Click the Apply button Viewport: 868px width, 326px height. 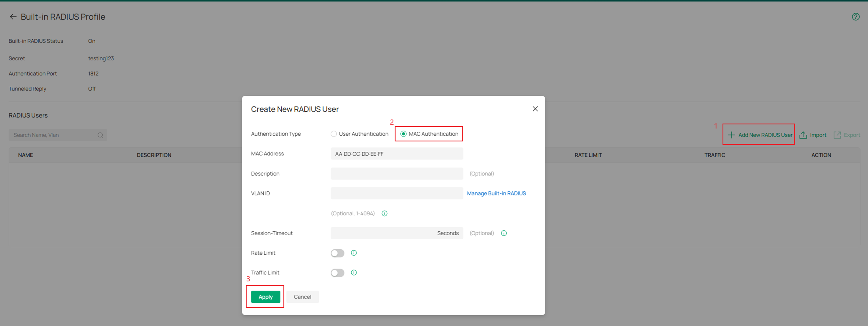coord(266,297)
